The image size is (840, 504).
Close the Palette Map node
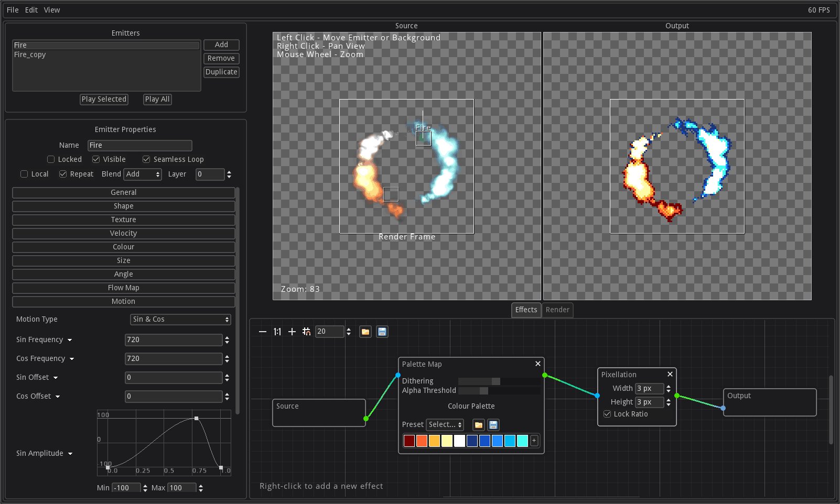point(537,364)
